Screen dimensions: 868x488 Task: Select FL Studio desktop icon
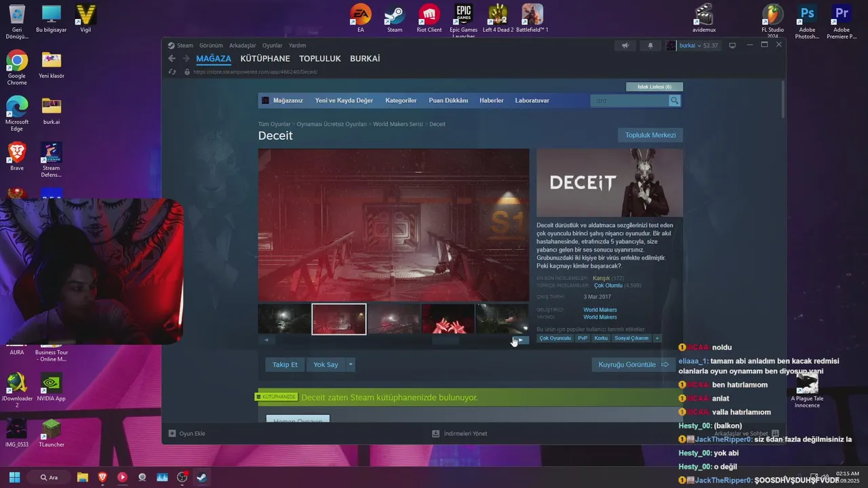pos(772,20)
